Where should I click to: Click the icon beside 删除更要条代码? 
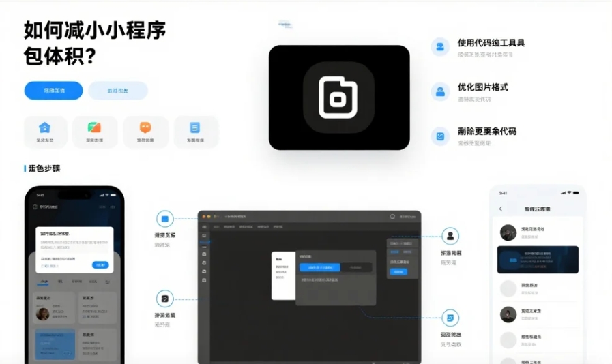coord(441,136)
